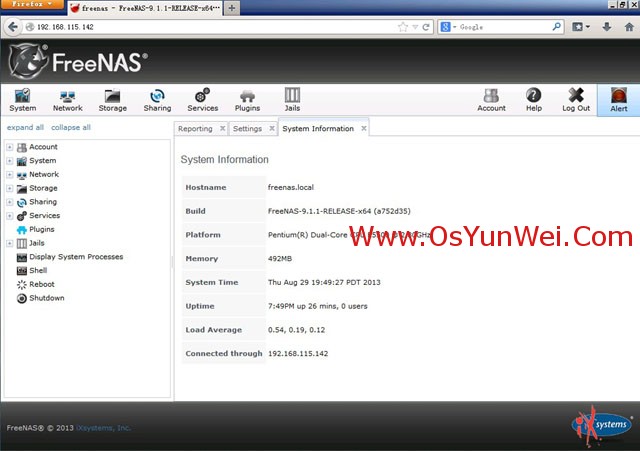The height and width of the screenshot is (451, 640).
Task: Open the iXsystems, Inc. footer link
Action: 103,428
